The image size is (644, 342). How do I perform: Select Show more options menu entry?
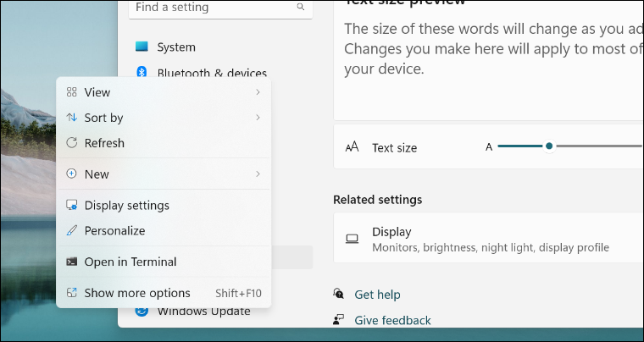pyautogui.click(x=137, y=294)
